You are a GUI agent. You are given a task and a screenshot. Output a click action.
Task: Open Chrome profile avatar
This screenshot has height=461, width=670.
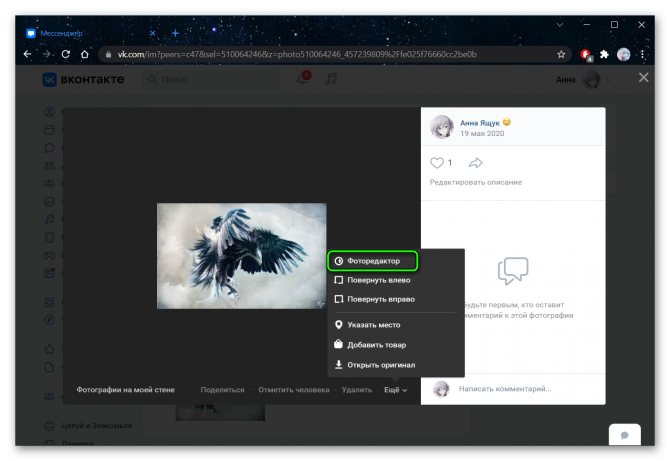coord(623,54)
